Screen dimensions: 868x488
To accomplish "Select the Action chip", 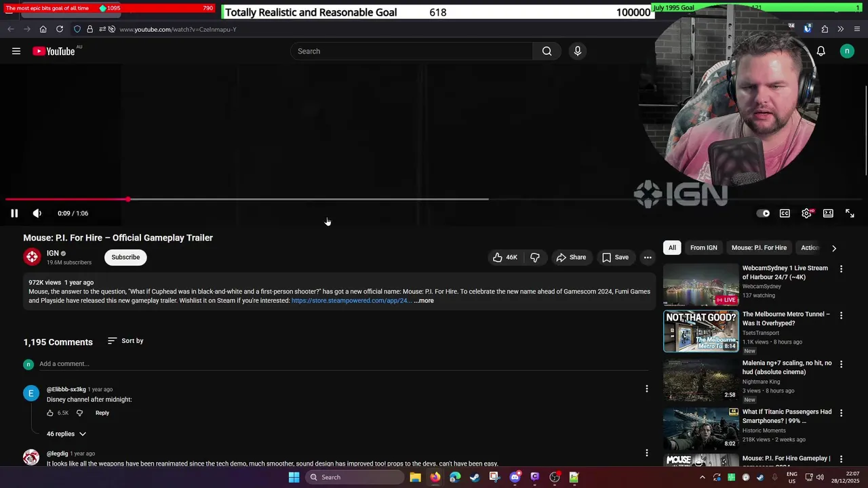I will point(810,247).
